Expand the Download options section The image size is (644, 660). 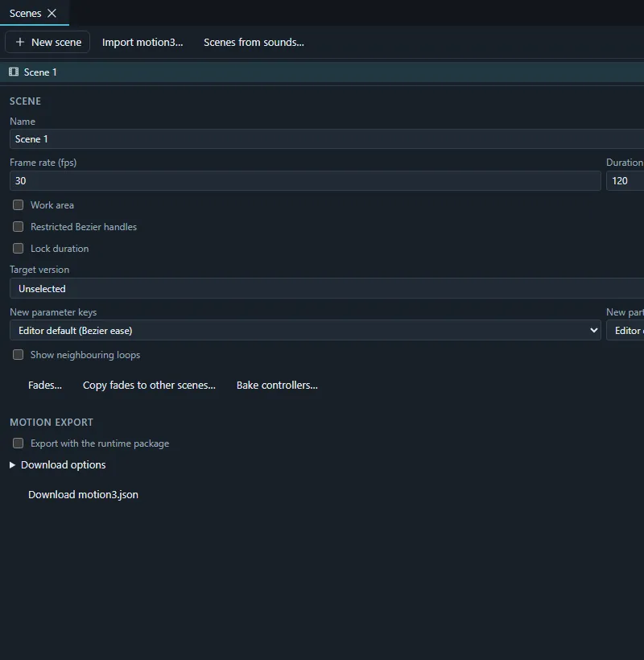coord(58,464)
